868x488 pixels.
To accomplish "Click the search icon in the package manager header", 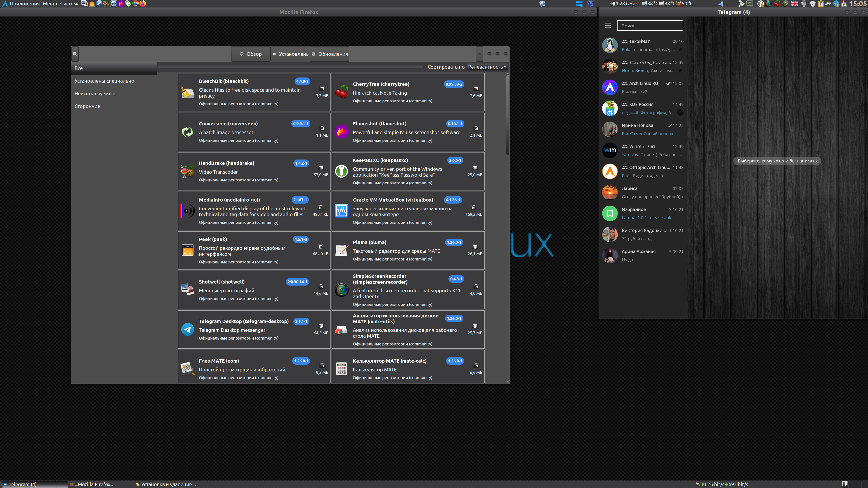I will [75, 54].
